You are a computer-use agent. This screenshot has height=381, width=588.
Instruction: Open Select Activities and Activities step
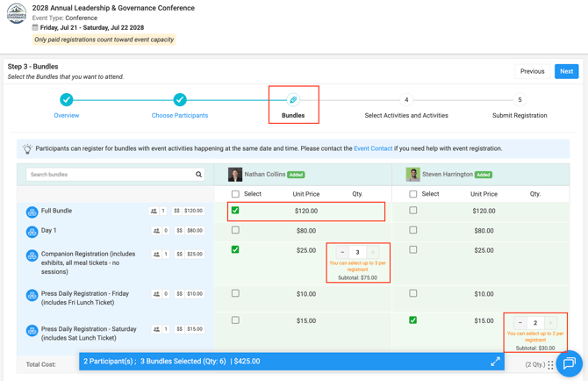pyautogui.click(x=406, y=116)
